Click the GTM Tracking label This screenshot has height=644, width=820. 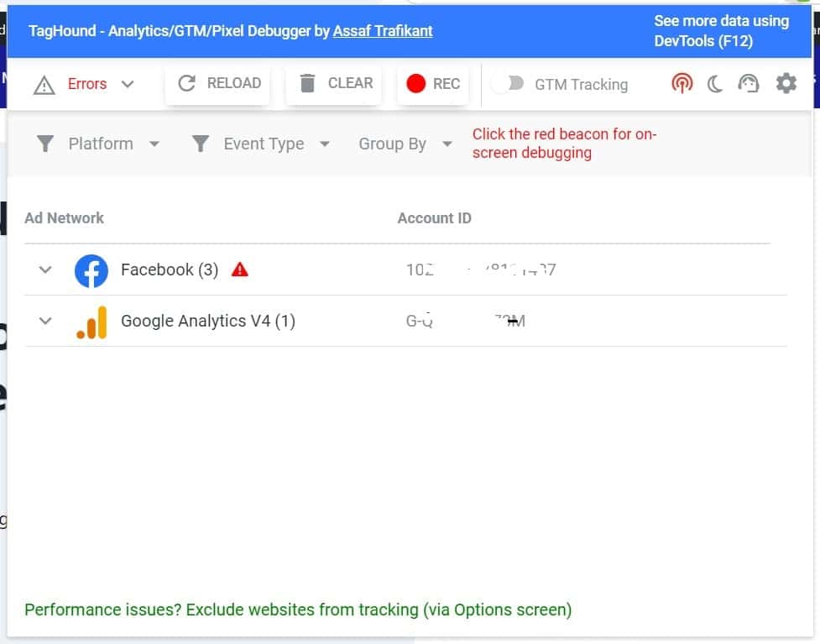tap(581, 84)
